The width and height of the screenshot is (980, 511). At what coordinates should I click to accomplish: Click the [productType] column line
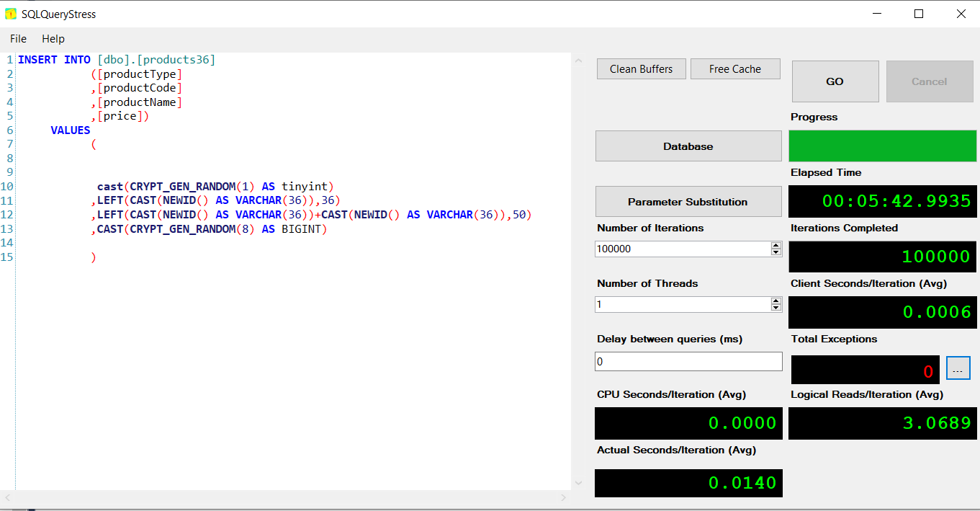click(x=137, y=74)
